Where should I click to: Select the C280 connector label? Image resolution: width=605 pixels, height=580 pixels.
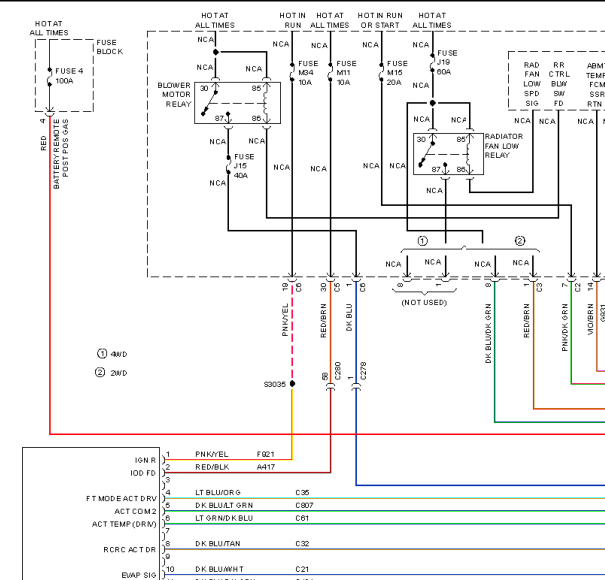338,371
